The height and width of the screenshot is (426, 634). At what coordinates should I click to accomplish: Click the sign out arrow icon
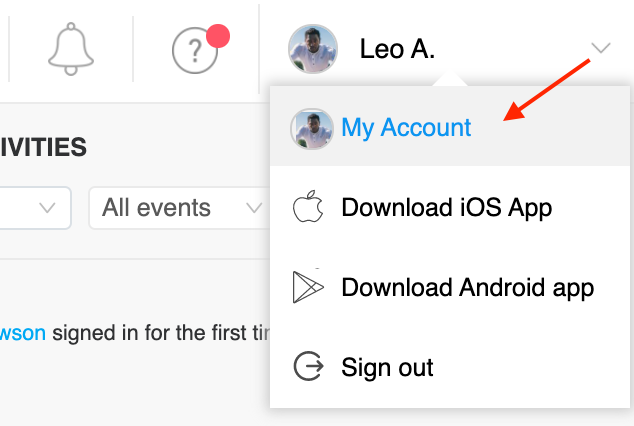point(309,367)
